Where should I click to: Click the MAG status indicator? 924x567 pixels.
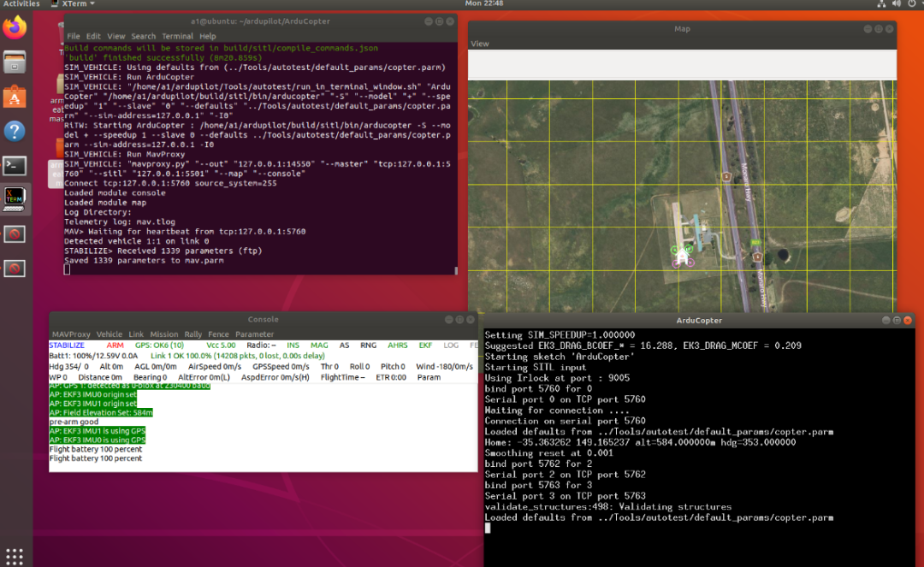[319, 346]
